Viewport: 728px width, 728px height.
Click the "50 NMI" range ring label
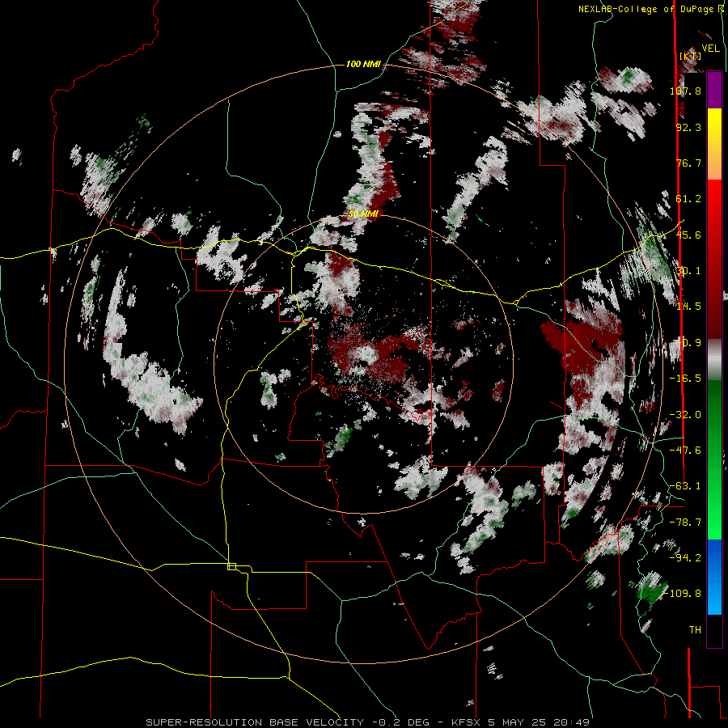coord(363,214)
